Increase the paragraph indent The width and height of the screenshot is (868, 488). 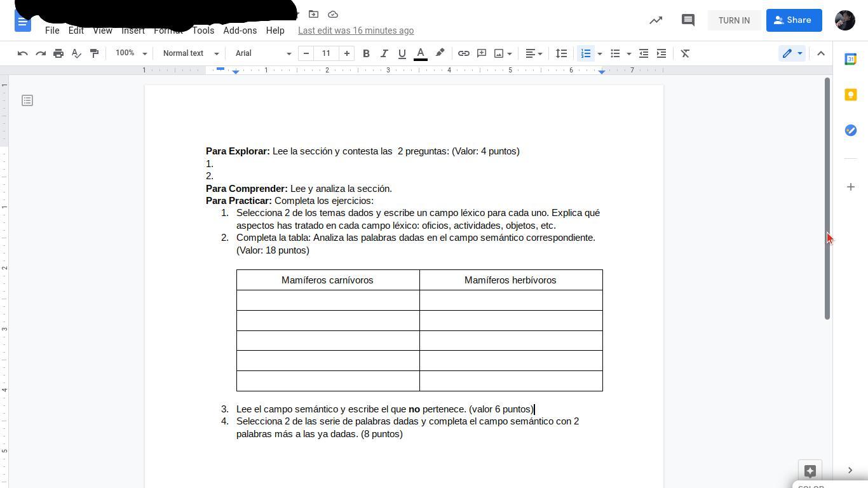[661, 53]
